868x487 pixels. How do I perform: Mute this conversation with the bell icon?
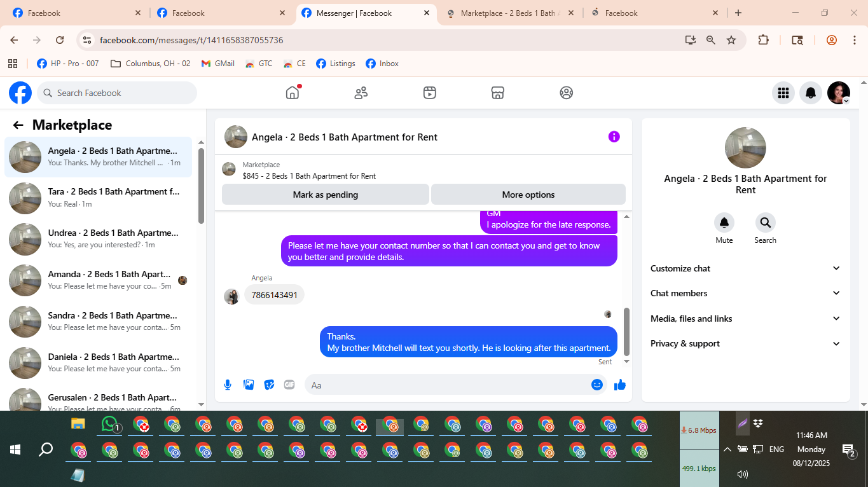click(x=724, y=223)
